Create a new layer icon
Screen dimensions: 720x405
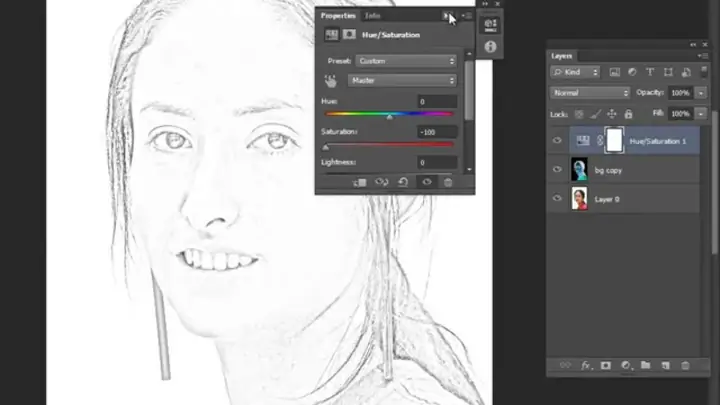pyautogui.click(x=665, y=366)
